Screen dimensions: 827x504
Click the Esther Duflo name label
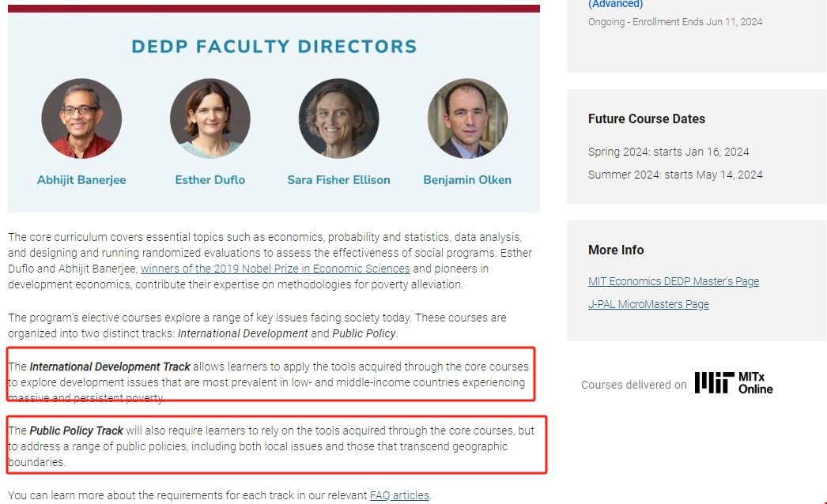[x=210, y=180]
